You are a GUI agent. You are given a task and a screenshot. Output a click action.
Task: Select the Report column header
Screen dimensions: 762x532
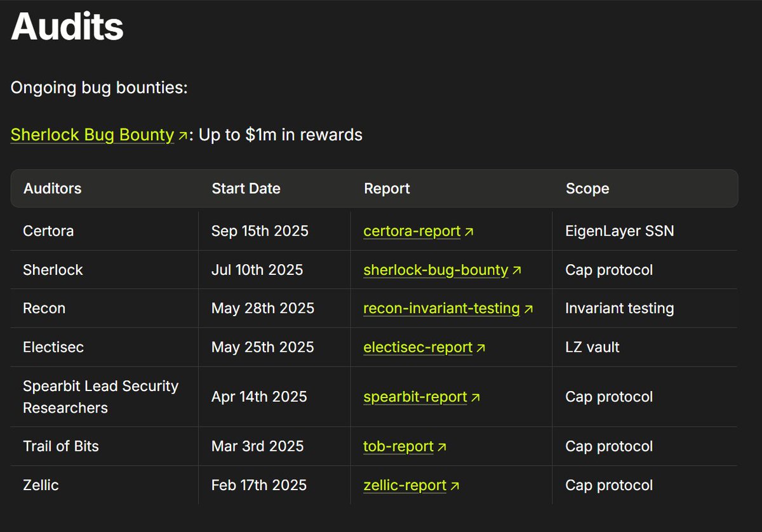[x=387, y=189]
